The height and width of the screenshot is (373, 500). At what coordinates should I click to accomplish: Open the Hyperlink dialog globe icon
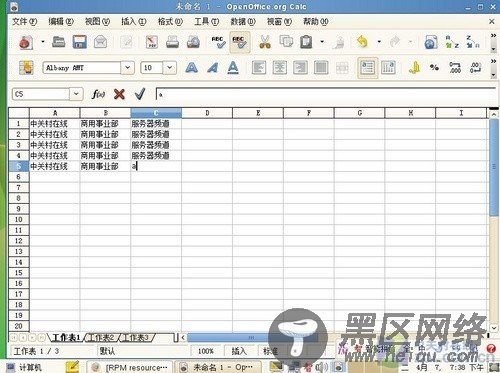pyautogui.click(x=431, y=42)
